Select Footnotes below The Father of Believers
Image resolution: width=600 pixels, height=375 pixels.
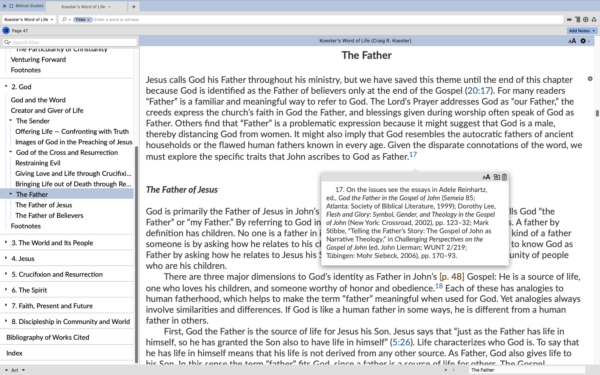(26, 226)
